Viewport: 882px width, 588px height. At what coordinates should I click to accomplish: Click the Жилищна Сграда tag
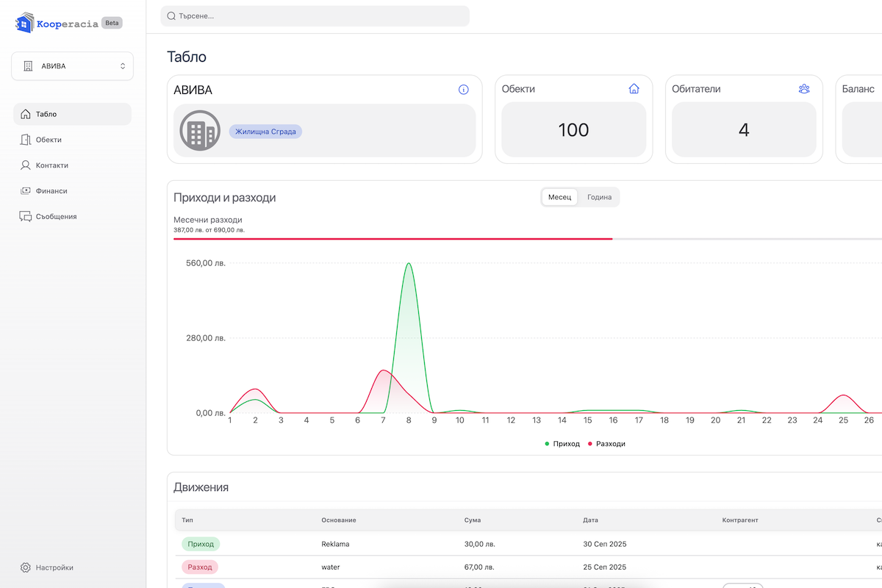pyautogui.click(x=265, y=132)
